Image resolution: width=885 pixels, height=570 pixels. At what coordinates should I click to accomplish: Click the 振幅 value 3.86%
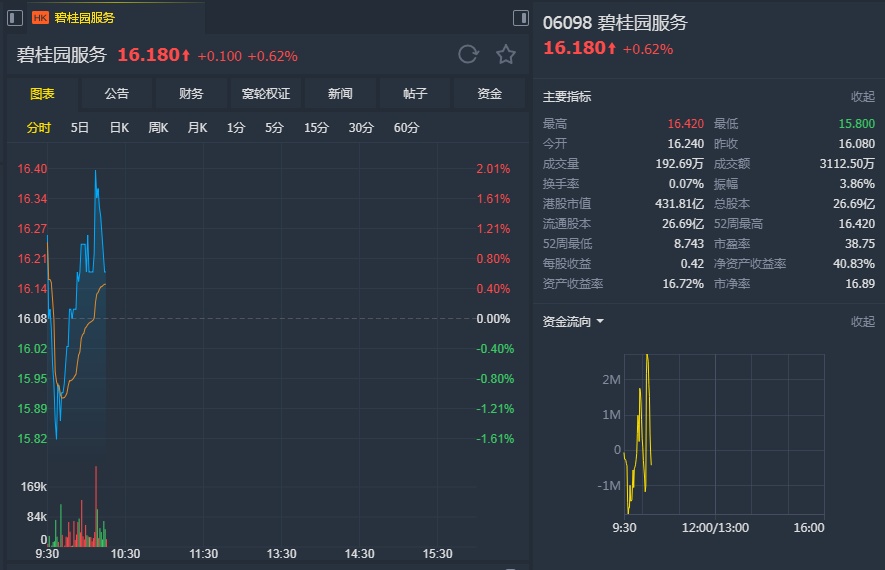pyautogui.click(x=857, y=184)
